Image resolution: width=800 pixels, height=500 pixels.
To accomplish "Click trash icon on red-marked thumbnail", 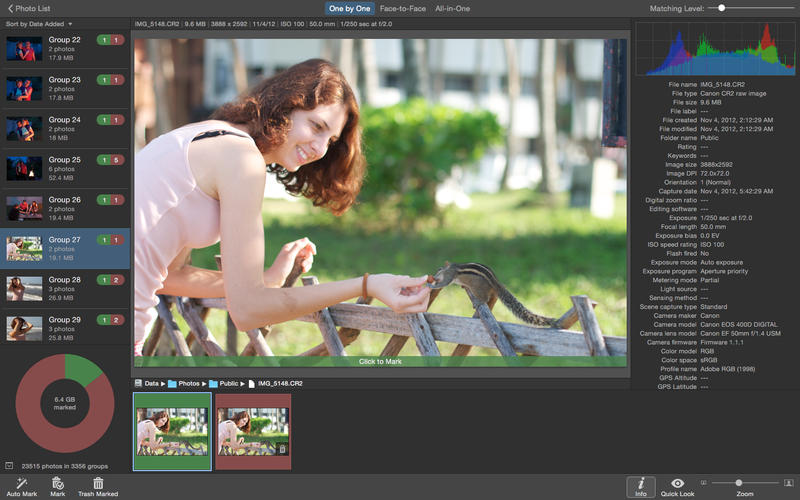I will point(282,450).
